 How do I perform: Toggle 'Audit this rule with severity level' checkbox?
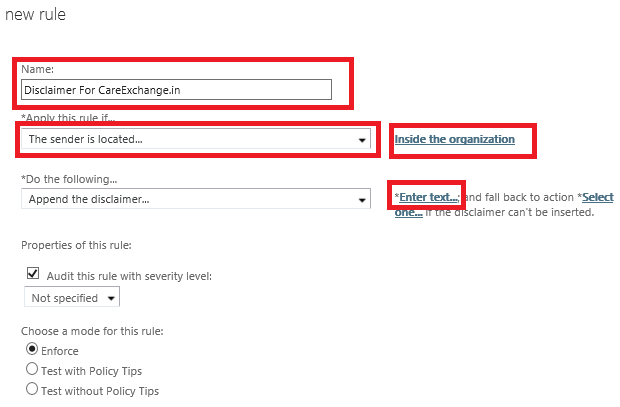pos(33,273)
